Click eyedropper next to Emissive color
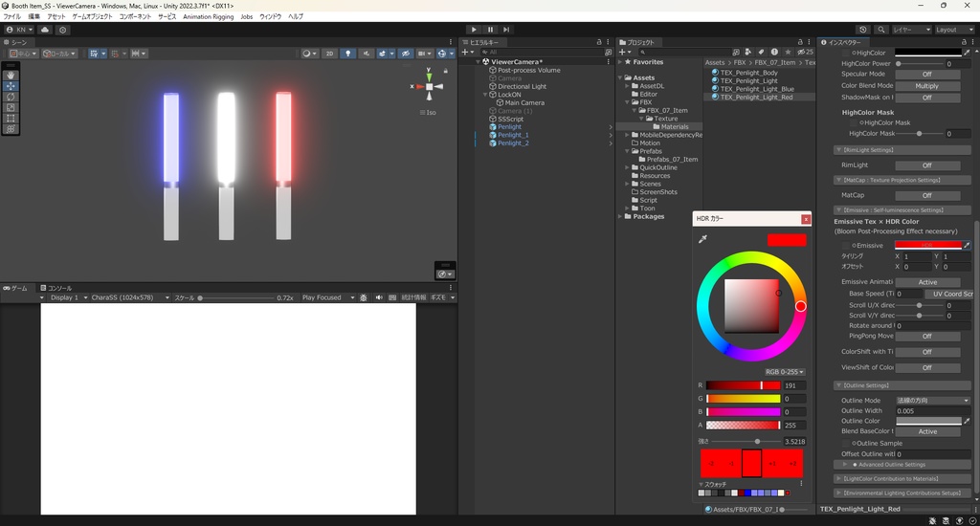 click(967, 245)
